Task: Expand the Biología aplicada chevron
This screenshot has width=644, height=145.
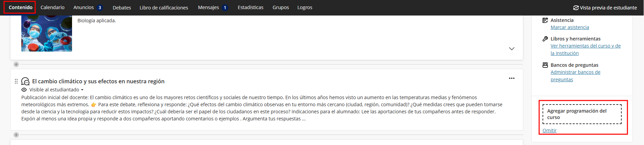Action: tap(511, 49)
